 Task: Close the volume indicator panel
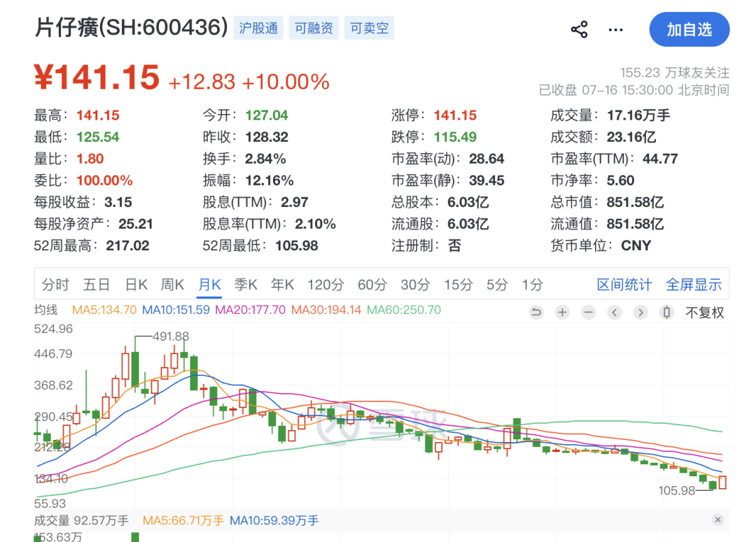tap(718, 520)
